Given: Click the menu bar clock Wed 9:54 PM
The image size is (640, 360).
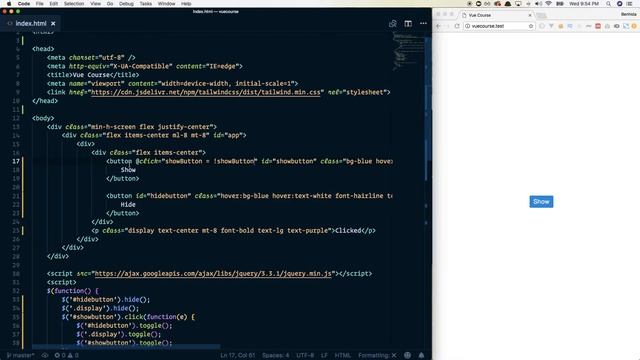Looking at the screenshot, I should [584, 4].
